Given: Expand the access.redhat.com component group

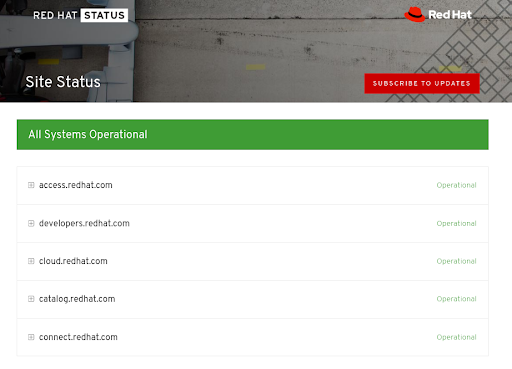Looking at the screenshot, I should 31,185.
